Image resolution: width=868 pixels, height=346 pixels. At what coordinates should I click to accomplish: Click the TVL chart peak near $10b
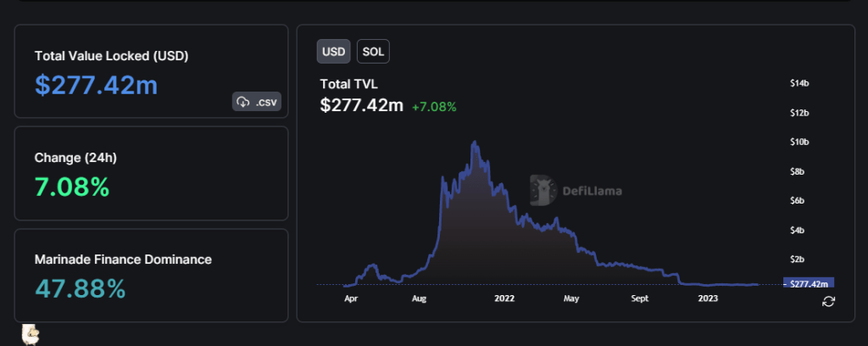(x=474, y=144)
